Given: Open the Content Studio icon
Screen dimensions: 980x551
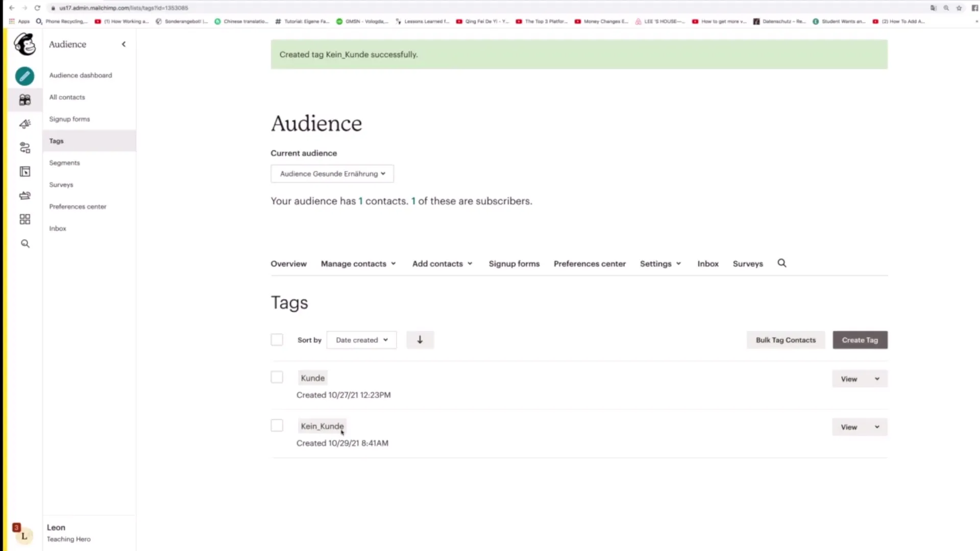Looking at the screenshot, I should (x=24, y=195).
